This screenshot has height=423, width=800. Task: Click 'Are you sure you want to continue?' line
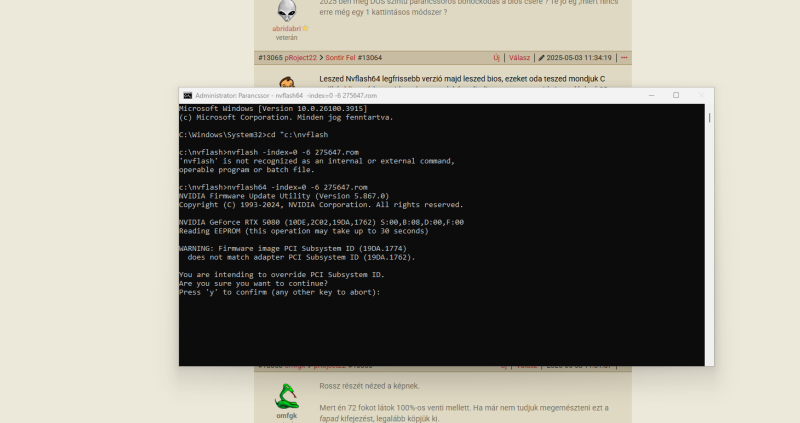pos(254,283)
